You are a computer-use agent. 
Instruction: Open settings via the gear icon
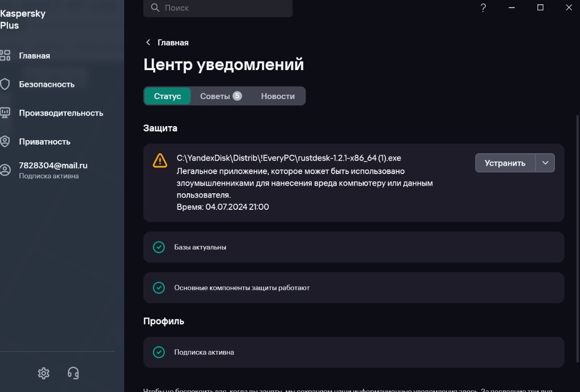pos(43,373)
